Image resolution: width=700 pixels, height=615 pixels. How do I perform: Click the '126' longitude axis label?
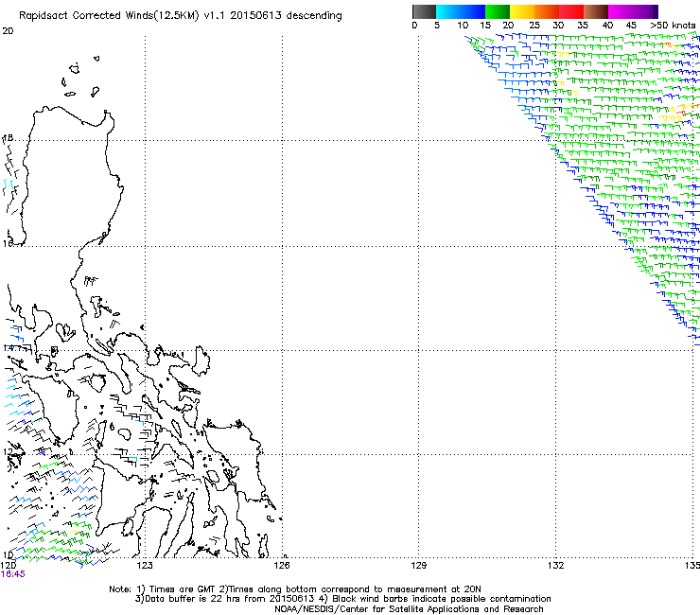coord(282,566)
